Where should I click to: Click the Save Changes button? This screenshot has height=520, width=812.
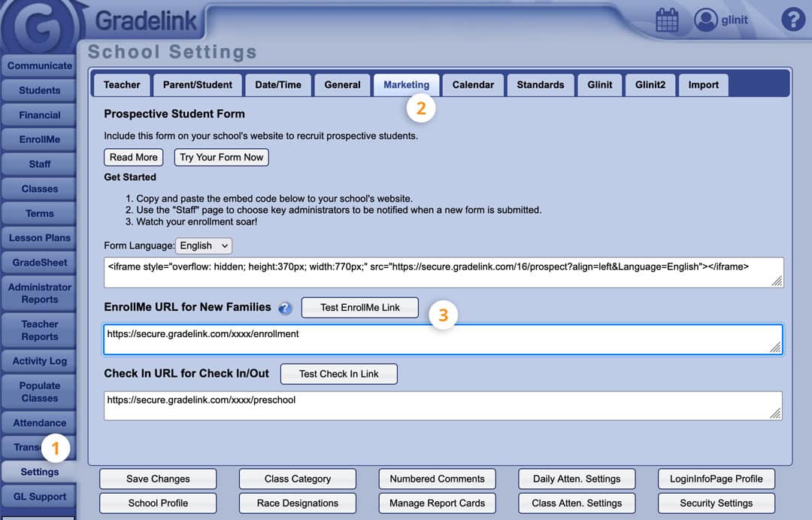point(158,479)
